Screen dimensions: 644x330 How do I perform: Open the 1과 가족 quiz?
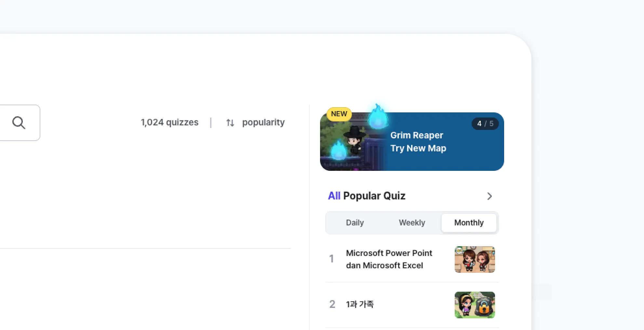(360, 304)
